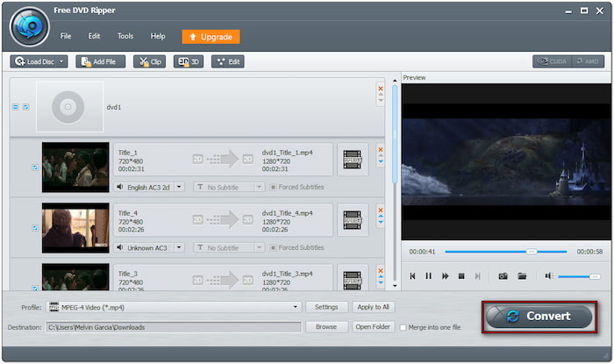Fast forward the preview
This screenshot has height=364, width=614.
tap(445, 276)
